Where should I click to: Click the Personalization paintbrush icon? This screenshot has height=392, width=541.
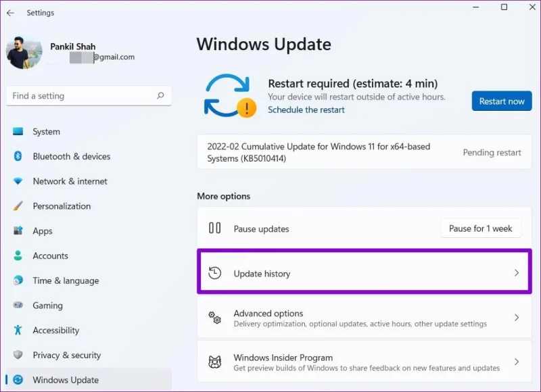point(18,206)
